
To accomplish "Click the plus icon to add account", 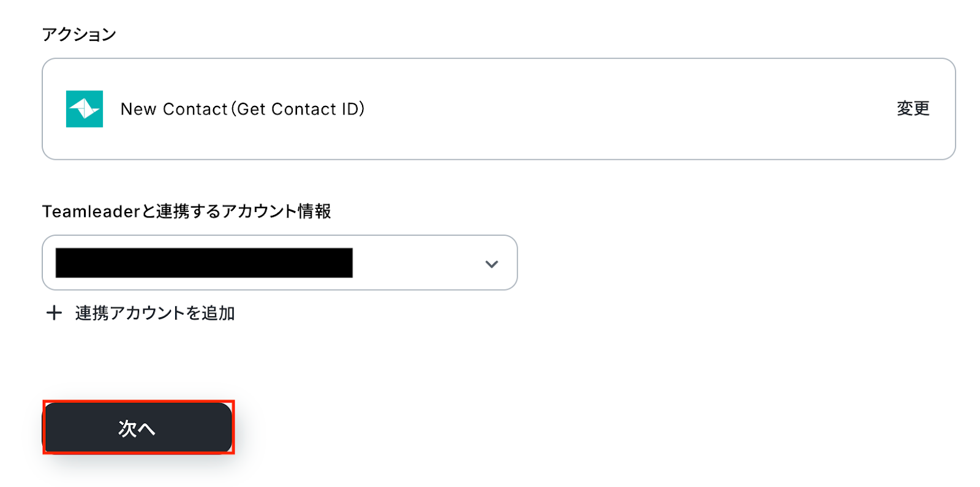I will tap(54, 313).
